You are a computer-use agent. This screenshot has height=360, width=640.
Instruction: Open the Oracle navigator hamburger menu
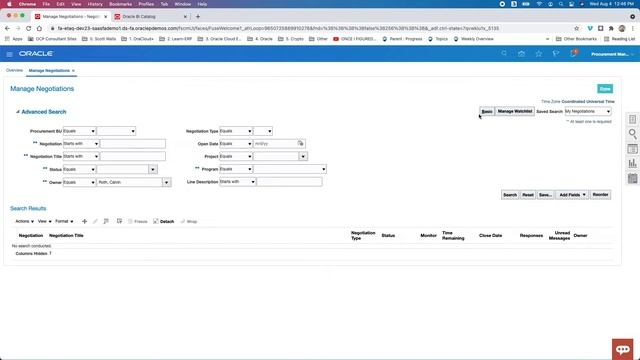[9, 54]
